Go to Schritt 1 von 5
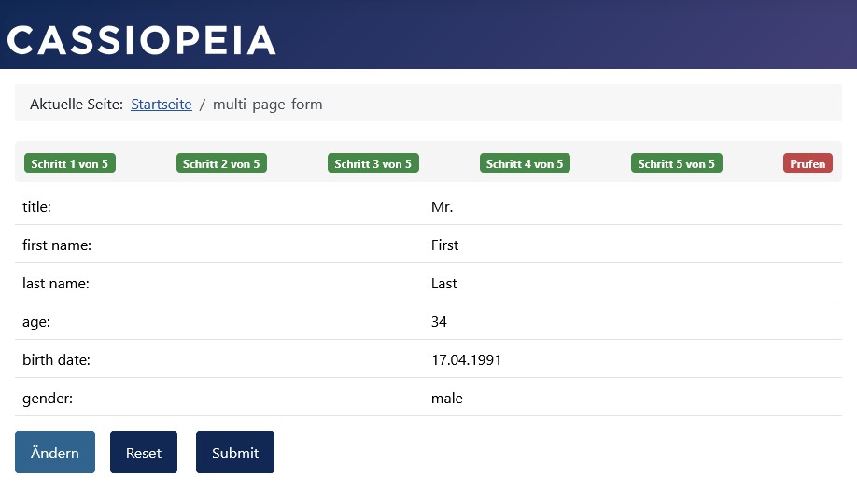The height and width of the screenshot is (504, 857). click(70, 163)
